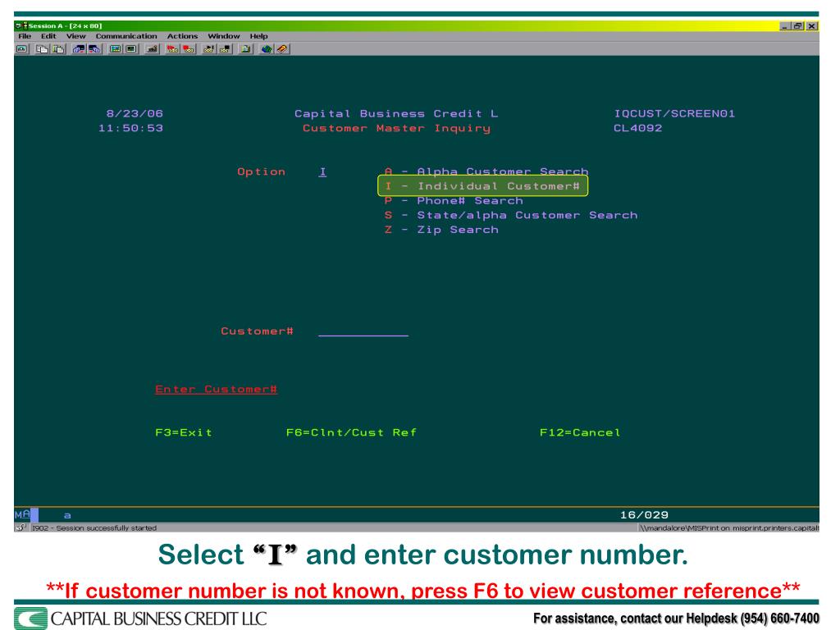
Task: Open the Edit menu
Action: [x=48, y=36]
